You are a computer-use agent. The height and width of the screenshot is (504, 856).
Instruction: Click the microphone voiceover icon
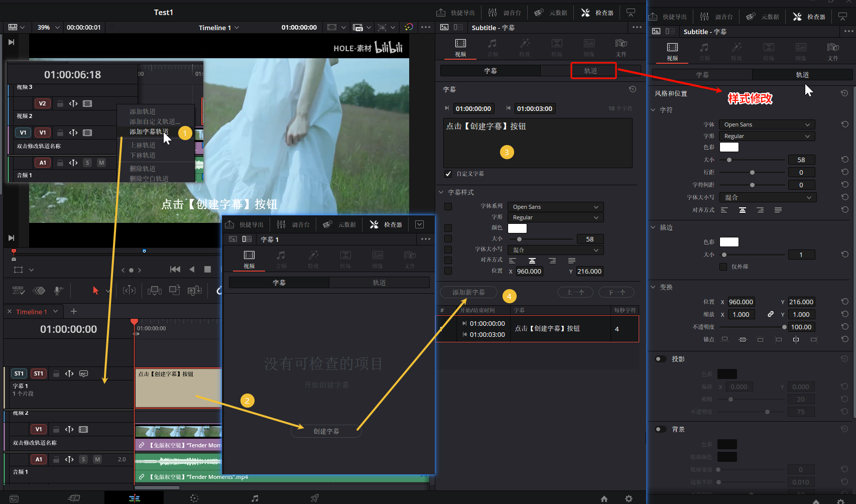pyautogui.click(x=58, y=291)
